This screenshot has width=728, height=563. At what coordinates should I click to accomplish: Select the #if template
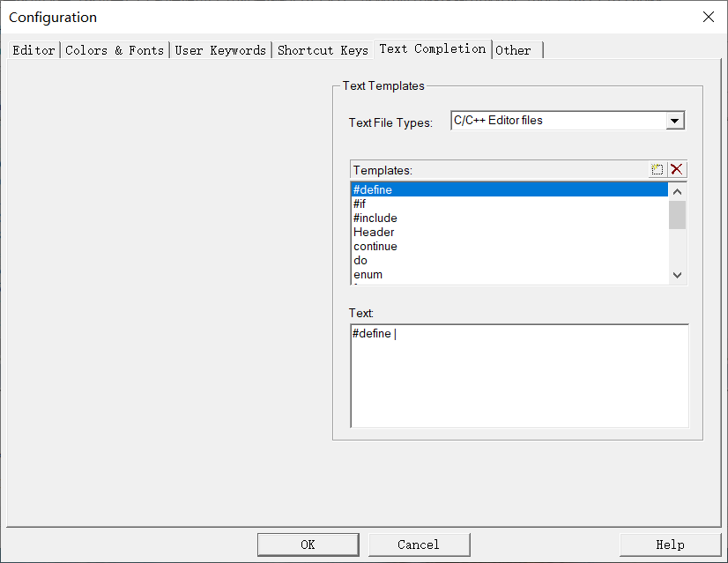(360, 204)
